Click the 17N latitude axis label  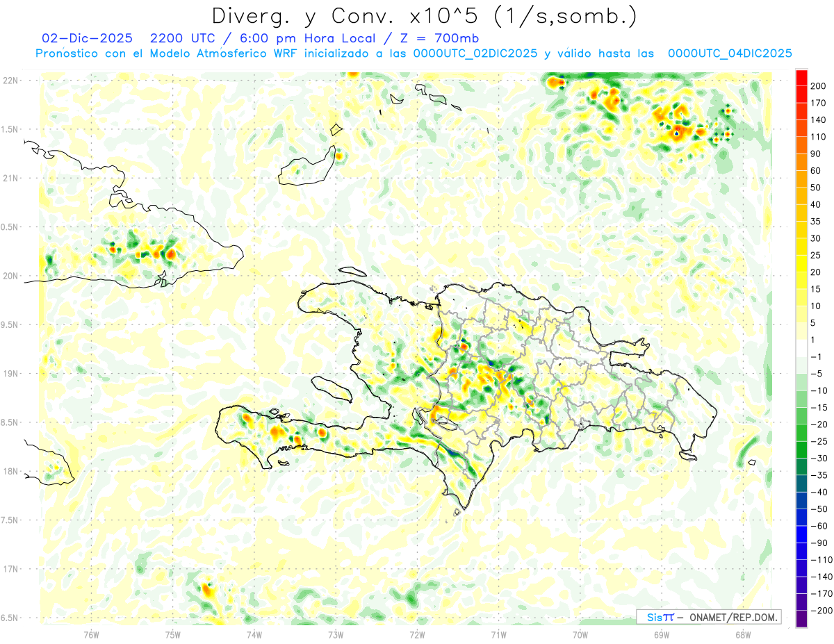coord(10,569)
